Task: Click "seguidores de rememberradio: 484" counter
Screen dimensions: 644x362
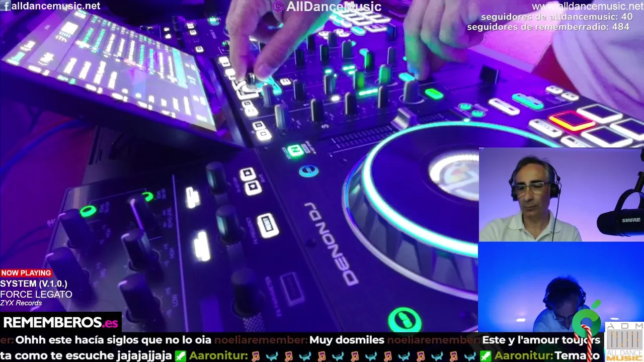Action: 548,27
